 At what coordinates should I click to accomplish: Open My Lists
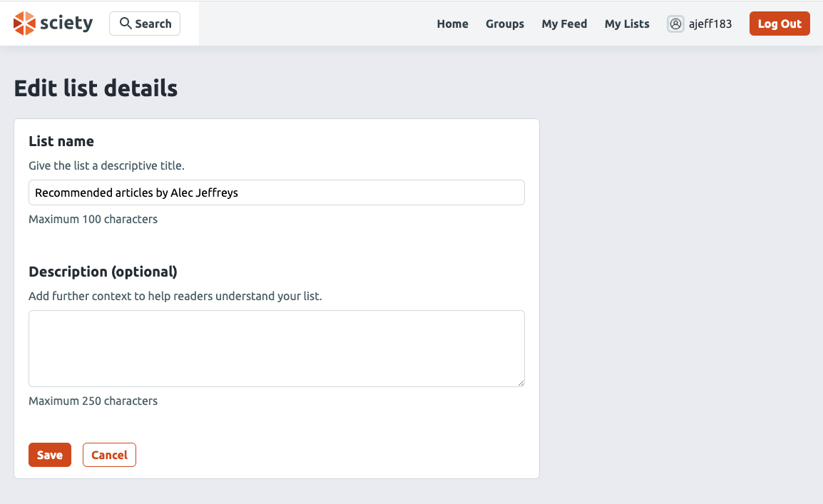pyautogui.click(x=627, y=24)
